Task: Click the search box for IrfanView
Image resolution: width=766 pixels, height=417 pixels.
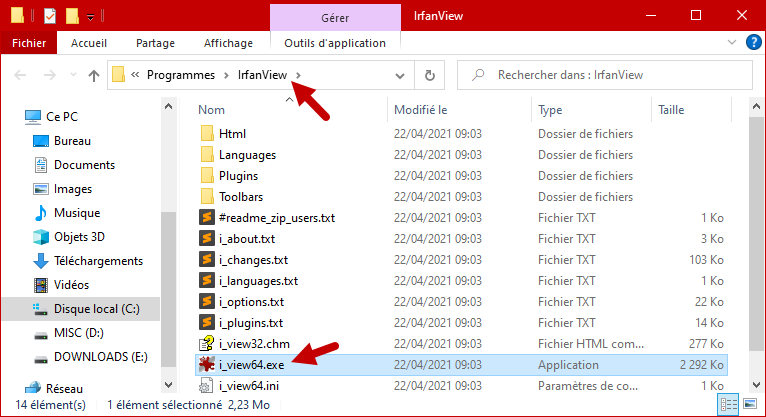Action: tap(605, 75)
